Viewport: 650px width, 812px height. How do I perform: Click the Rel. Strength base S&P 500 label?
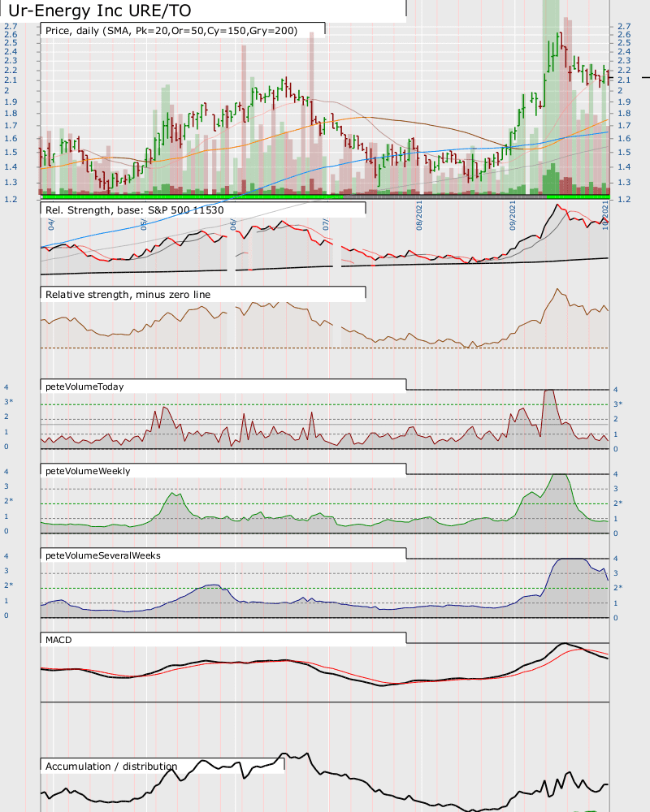tap(134, 210)
